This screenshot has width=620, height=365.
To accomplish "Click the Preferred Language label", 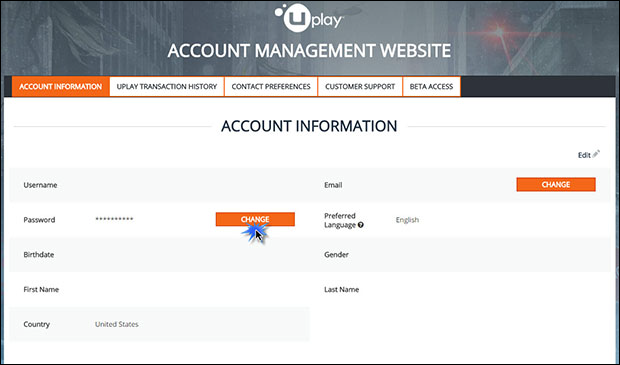I will click(340, 220).
